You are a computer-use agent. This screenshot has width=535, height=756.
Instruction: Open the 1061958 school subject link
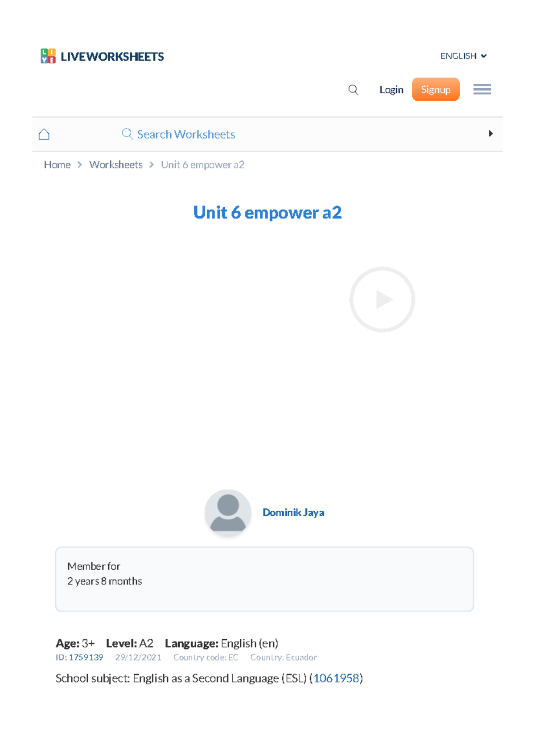click(336, 678)
